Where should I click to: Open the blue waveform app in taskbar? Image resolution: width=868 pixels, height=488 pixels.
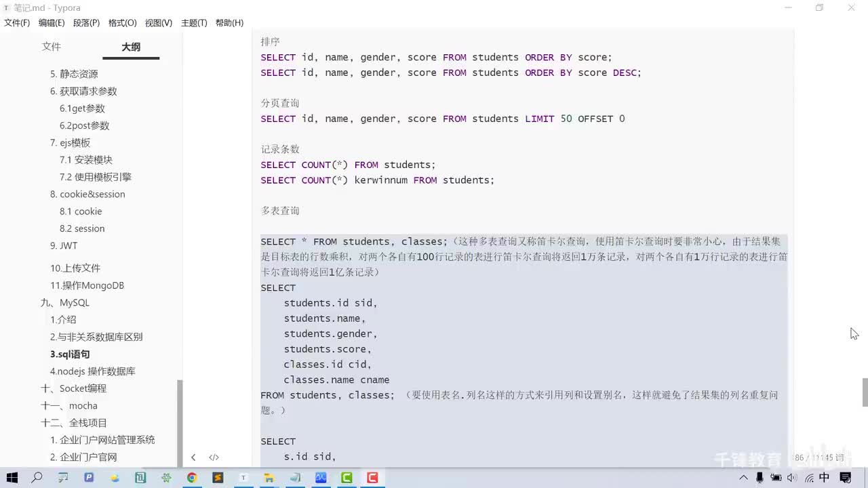[x=321, y=478]
